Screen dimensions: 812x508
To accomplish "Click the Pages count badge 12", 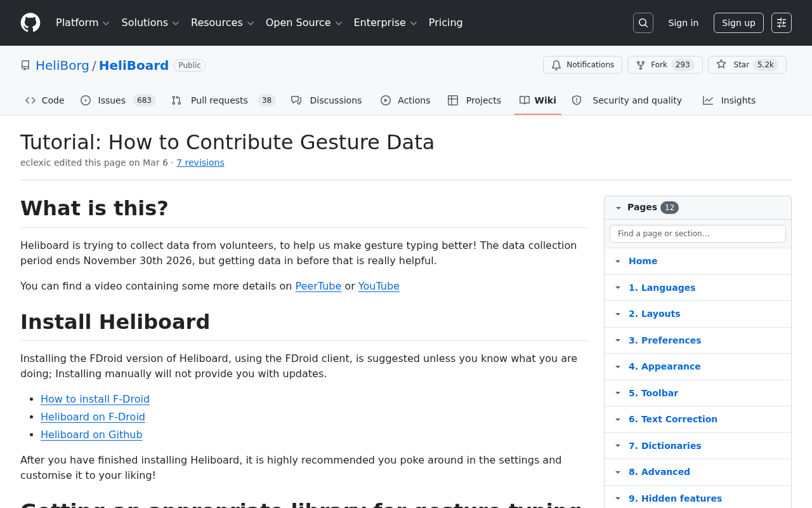I will [669, 208].
